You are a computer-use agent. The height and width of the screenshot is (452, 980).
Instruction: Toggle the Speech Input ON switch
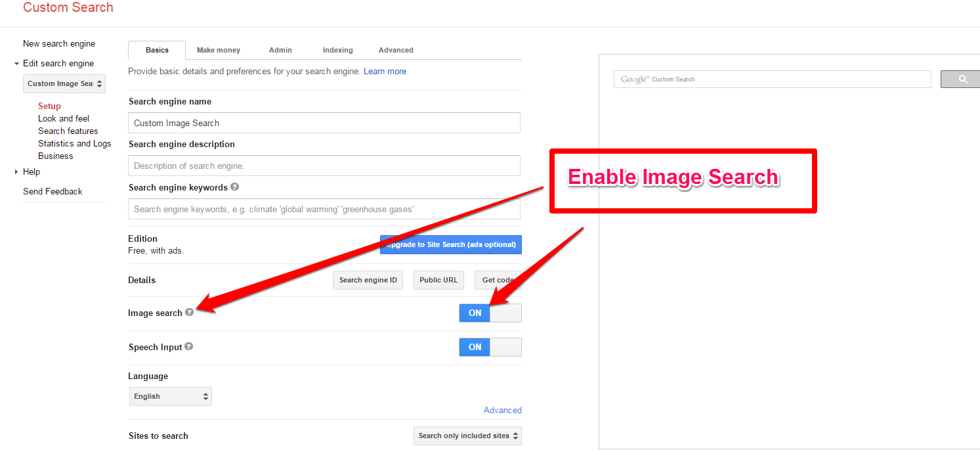(x=490, y=347)
